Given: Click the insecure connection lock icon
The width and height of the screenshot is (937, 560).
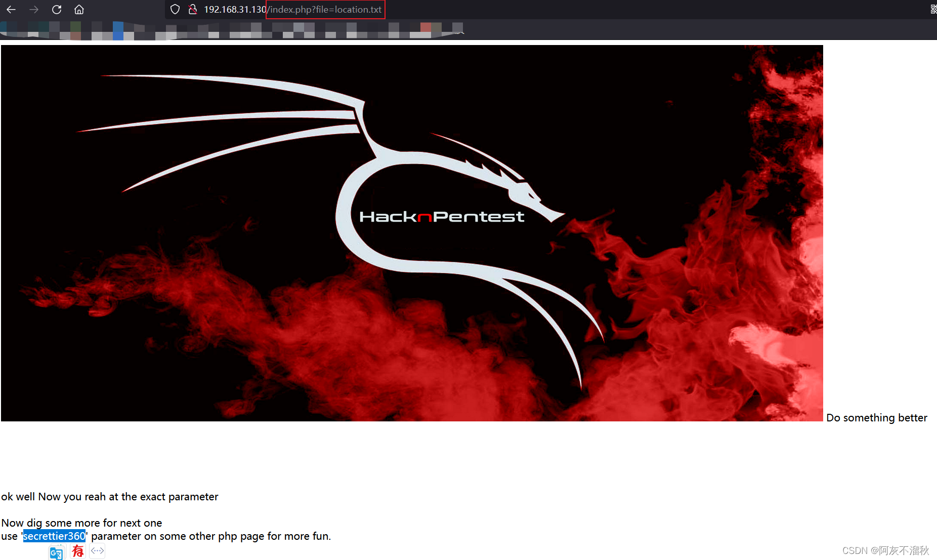Looking at the screenshot, I should pos(192,9).
